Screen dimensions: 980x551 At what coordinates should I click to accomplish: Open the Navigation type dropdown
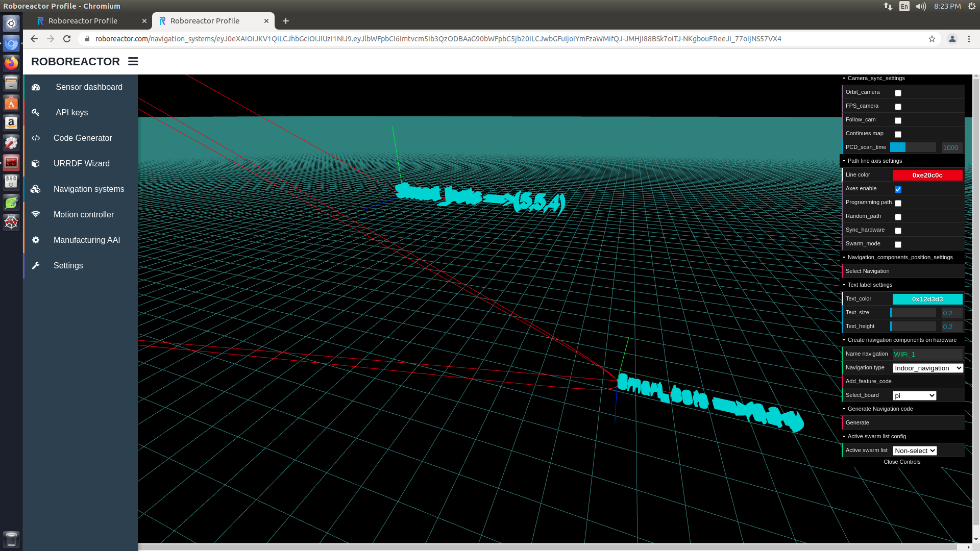[x=927, y=368]
